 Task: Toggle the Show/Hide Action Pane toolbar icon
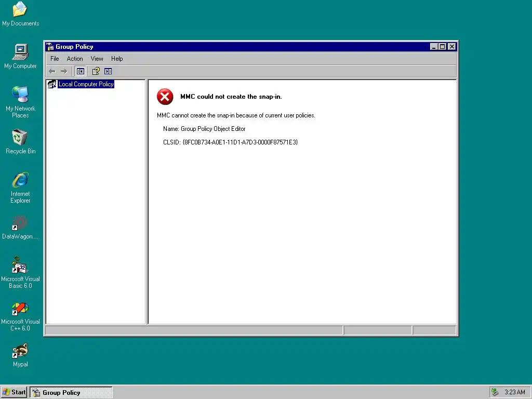108,71
